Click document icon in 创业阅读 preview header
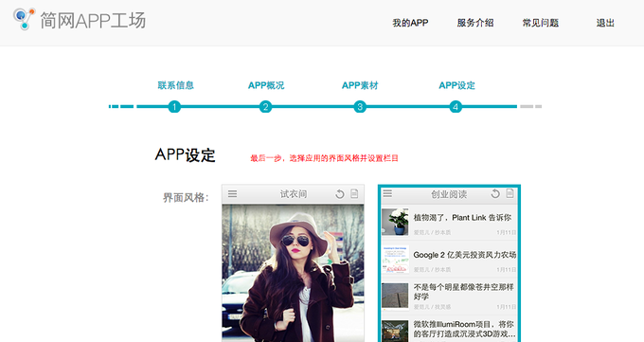644x342 pixels. [x=510, y=193]
